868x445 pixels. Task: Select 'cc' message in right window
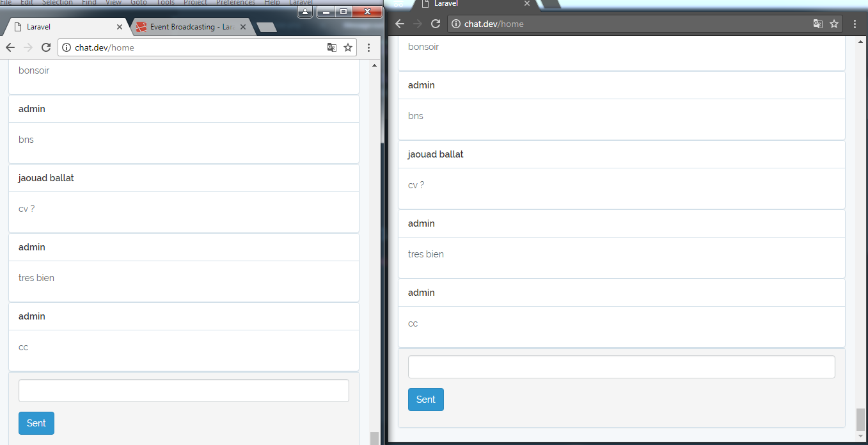click(x=413, y=323)
